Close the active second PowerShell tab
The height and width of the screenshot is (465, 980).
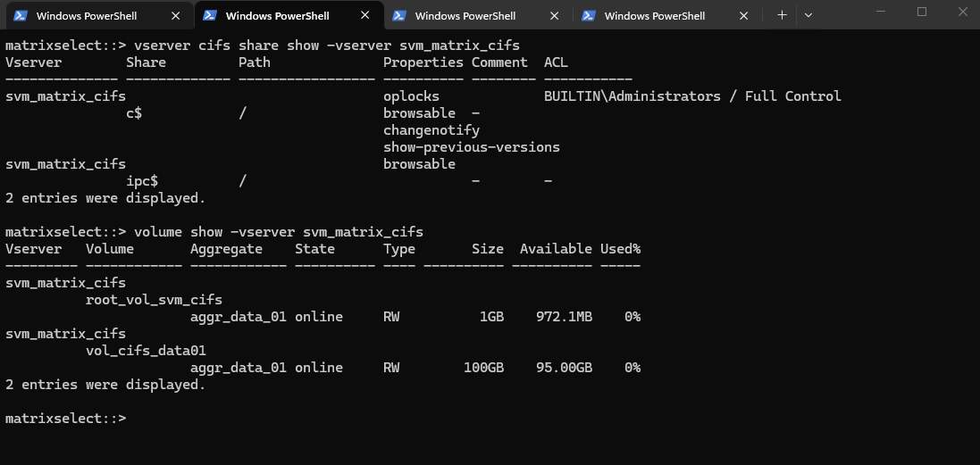pos(365,15)
